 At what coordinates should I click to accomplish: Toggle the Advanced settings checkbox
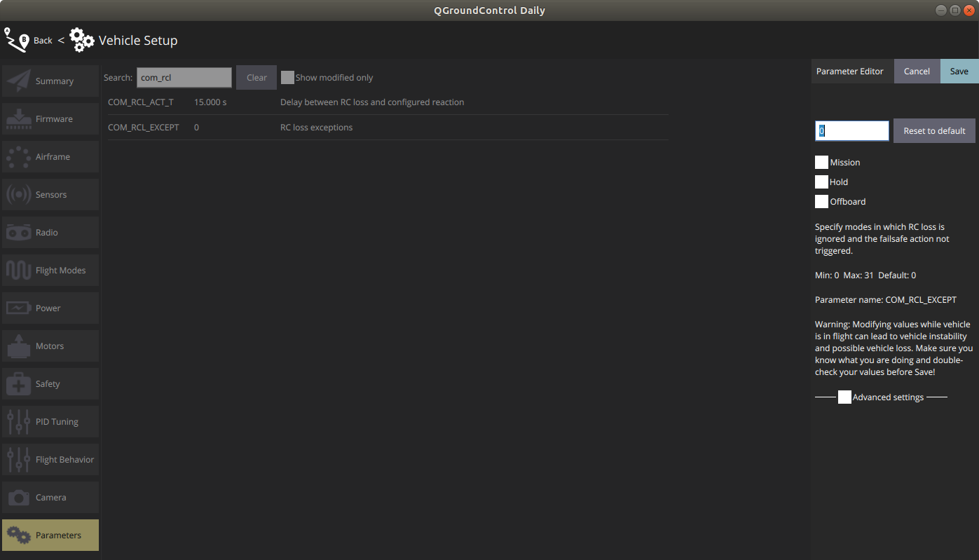click(x=844, y=397)
